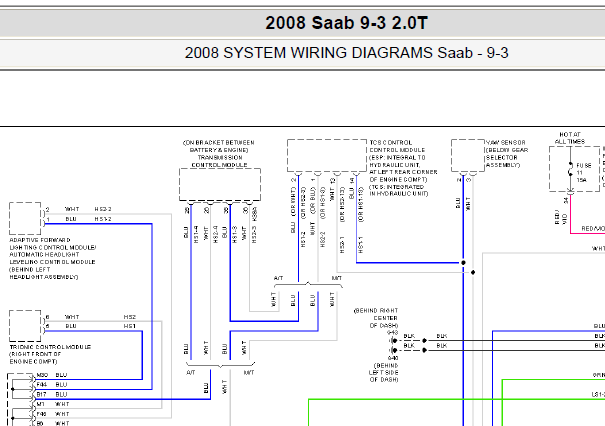This screenshot has width=605, height=426.
Task: Click the '2008 Saab 9-3 2.0T' title heading
Action: [346, 23]
